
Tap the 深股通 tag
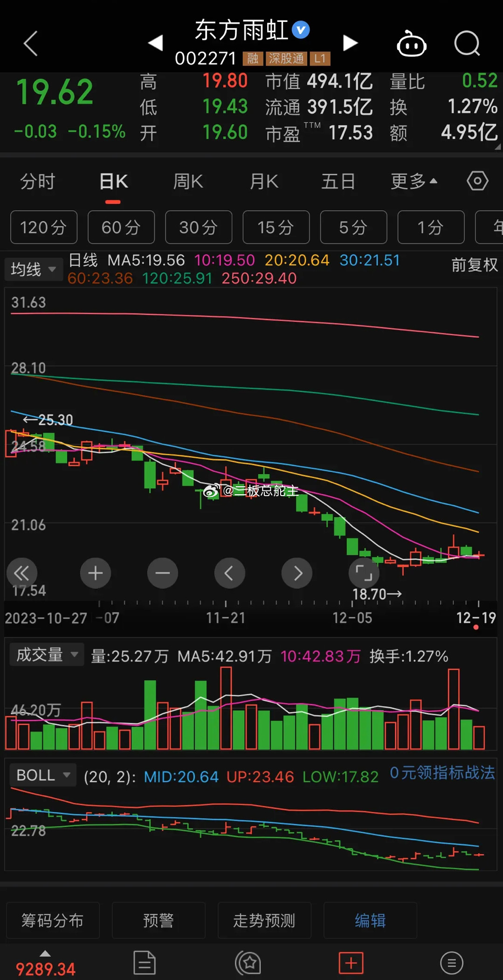286,58
